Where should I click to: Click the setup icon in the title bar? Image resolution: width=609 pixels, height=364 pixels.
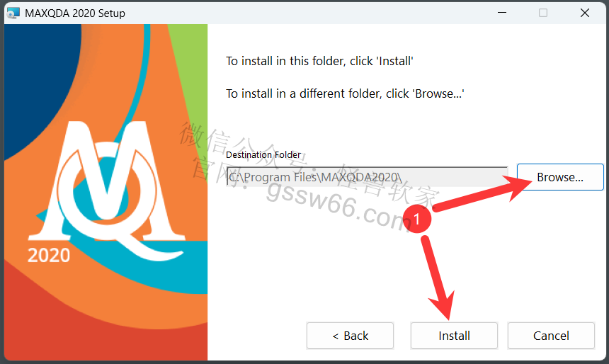coord(13,13)
